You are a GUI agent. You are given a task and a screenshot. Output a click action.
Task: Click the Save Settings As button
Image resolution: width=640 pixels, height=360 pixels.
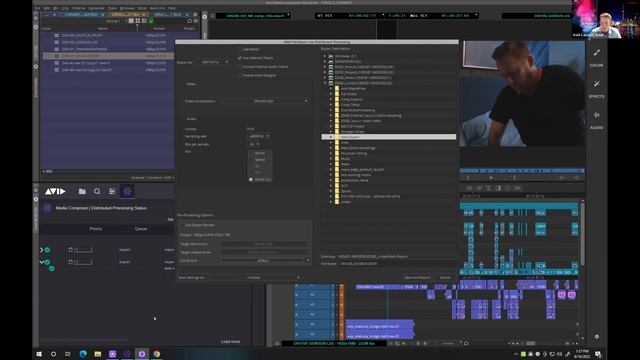192,278
